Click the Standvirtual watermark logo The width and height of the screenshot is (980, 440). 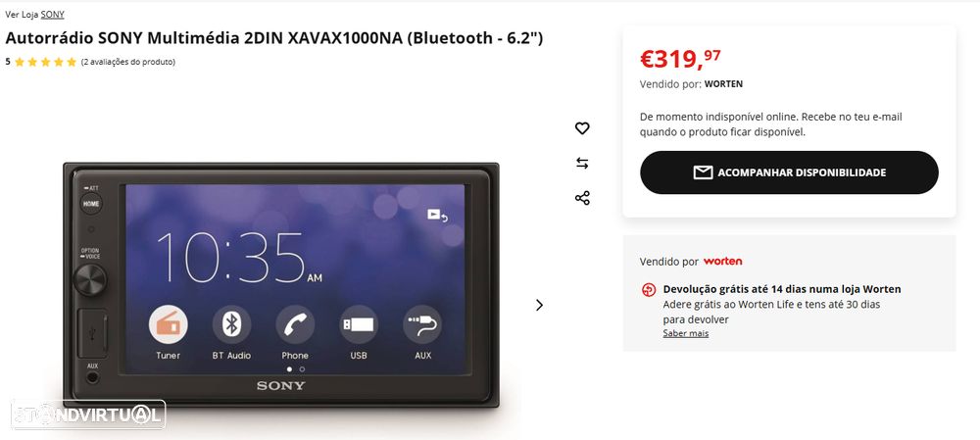[88, 415]
